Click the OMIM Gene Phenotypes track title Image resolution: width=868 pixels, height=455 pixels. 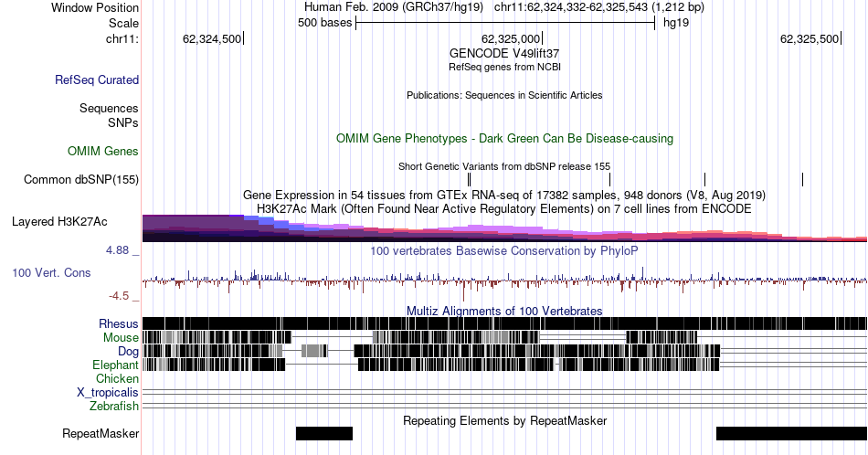click(x=504, y=138)
